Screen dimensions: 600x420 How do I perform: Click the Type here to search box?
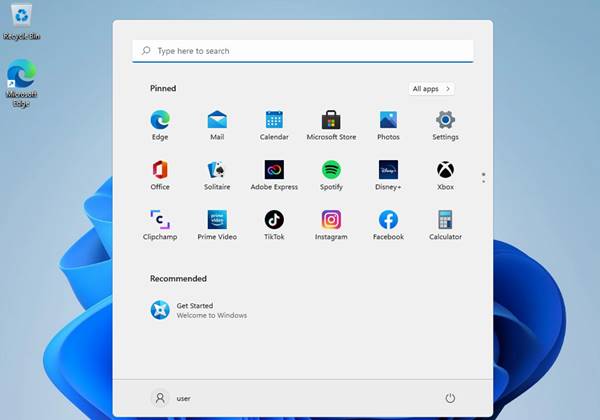303,51
